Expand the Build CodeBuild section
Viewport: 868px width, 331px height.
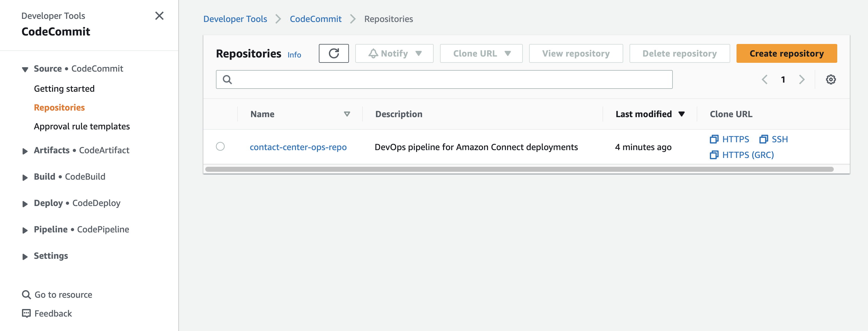coord(25,177)
